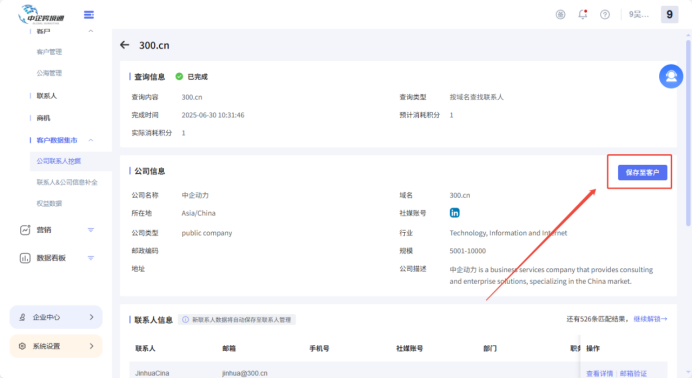
Task: Click the 部门 column header
Action: tap(490, 348)
